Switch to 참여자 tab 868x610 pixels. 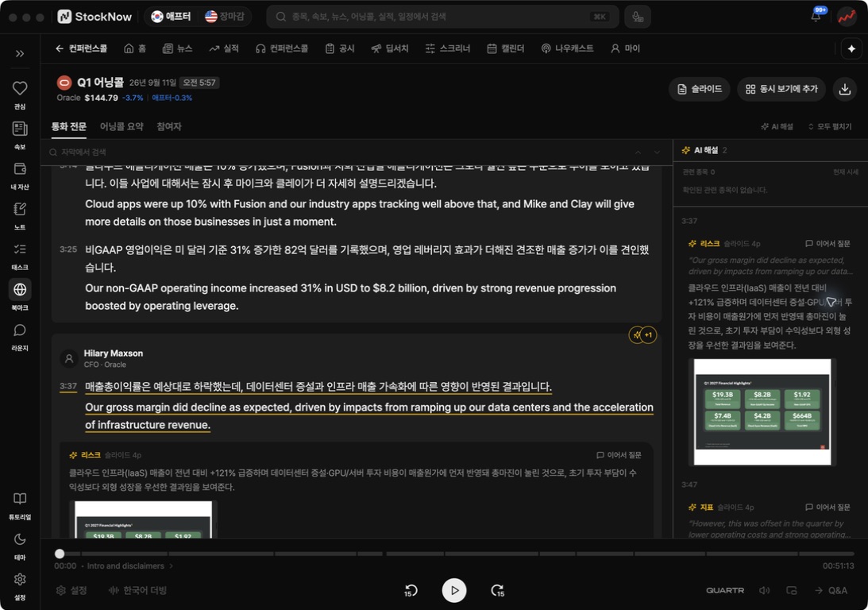[x=169, y=127]
